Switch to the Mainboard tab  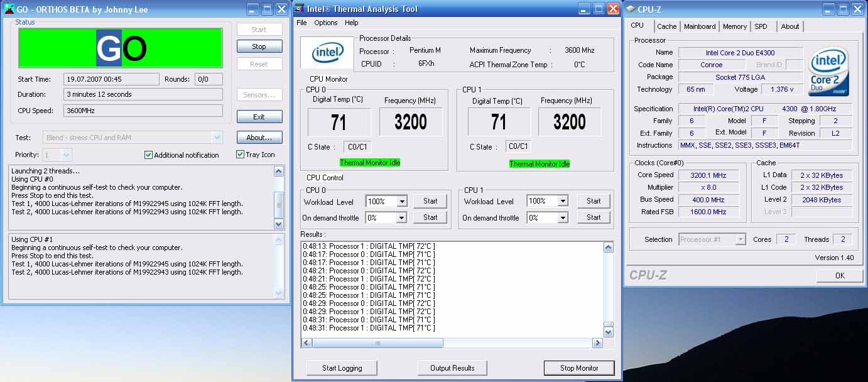tap(700, 26)
